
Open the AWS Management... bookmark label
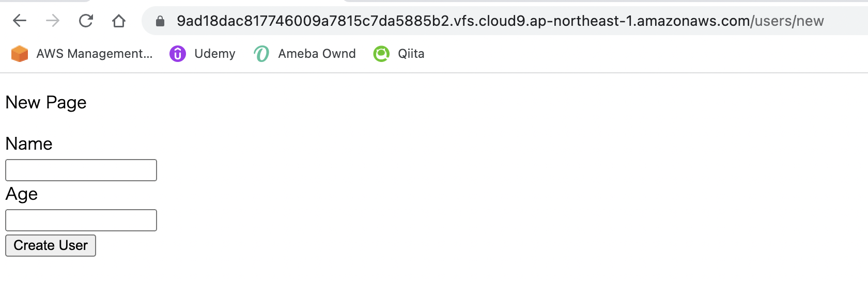[95, 54]
